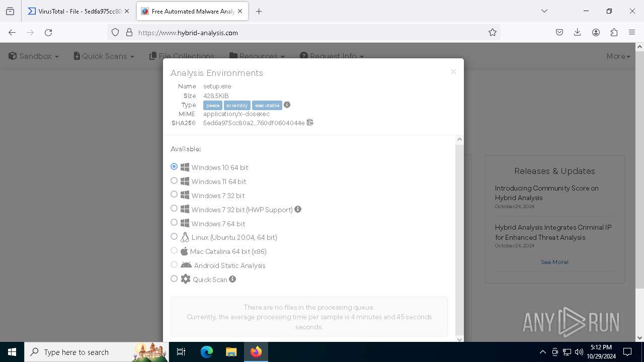Click the Windows taskbar search box

click(x=96, y=352)
